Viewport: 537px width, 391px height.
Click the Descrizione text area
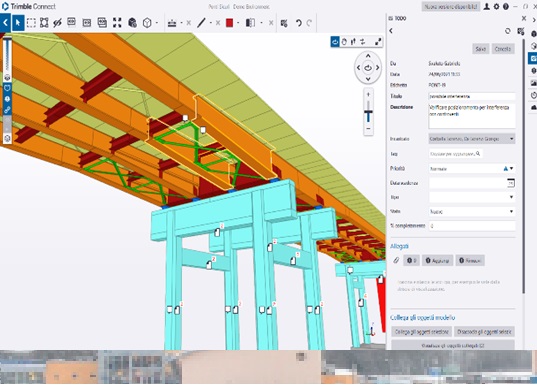click(472, 116)
